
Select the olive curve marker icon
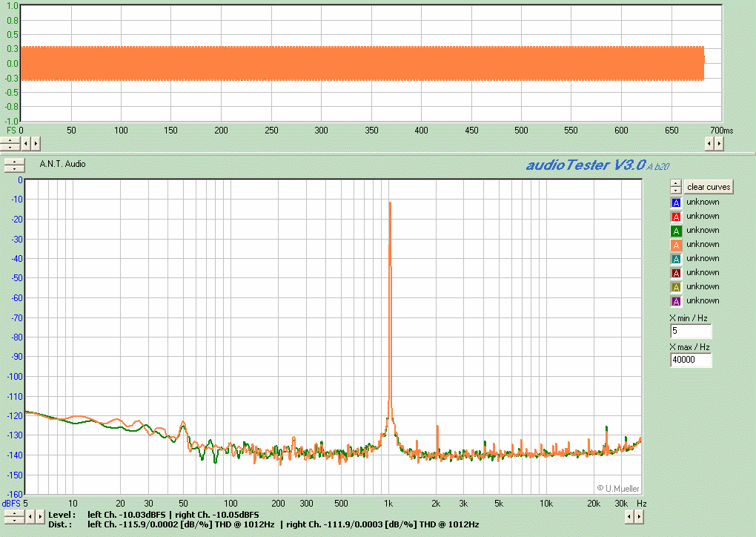pyautogui.click(x=675, y=286)
